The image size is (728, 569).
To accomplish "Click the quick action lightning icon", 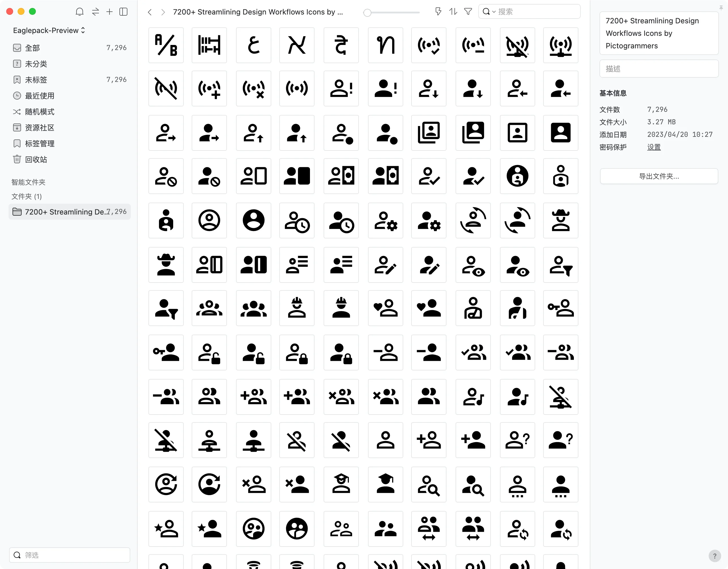I will (x=438, y=12).
